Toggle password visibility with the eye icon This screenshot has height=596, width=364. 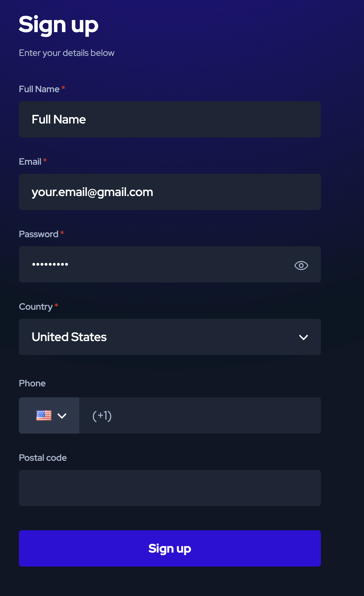coord(301,265)
